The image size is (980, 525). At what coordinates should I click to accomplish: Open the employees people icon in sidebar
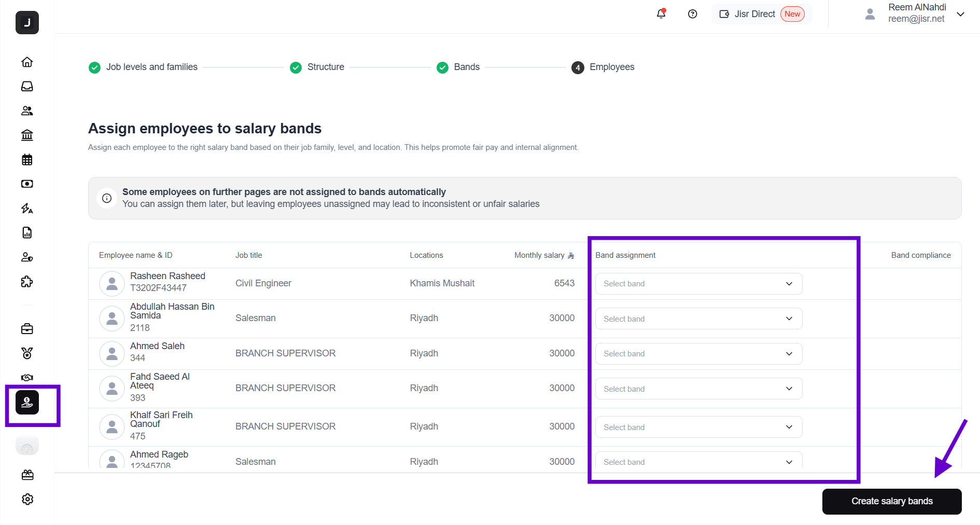point(27,110)
